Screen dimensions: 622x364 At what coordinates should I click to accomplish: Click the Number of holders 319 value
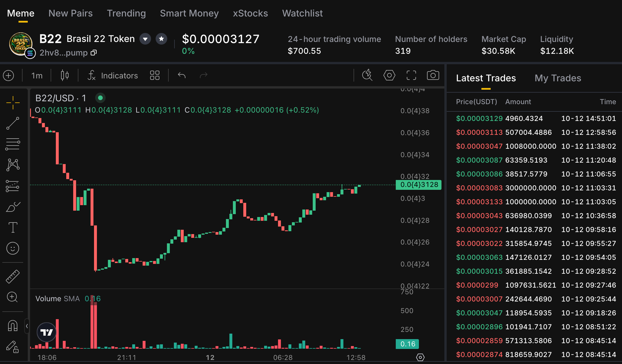point(403,51)
